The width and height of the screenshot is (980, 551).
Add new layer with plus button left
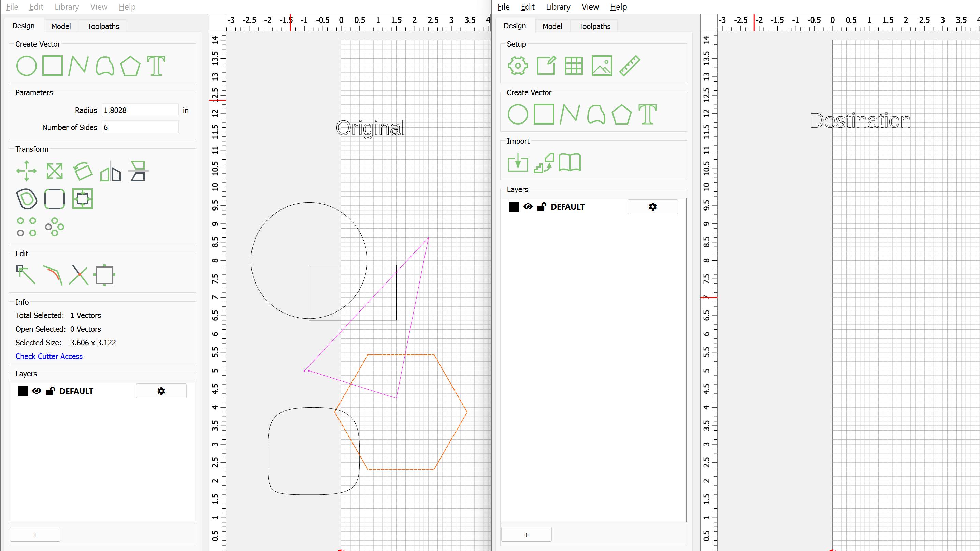click(35, 535)
